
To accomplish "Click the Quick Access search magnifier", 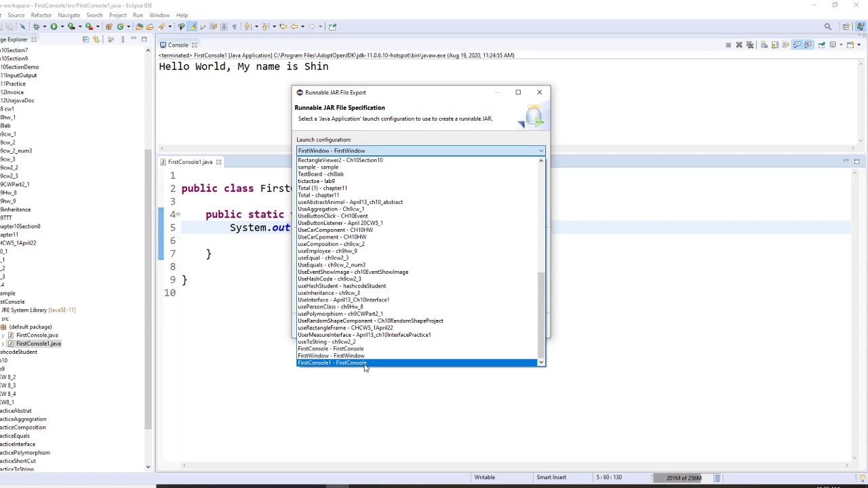I will click(828, 26).
